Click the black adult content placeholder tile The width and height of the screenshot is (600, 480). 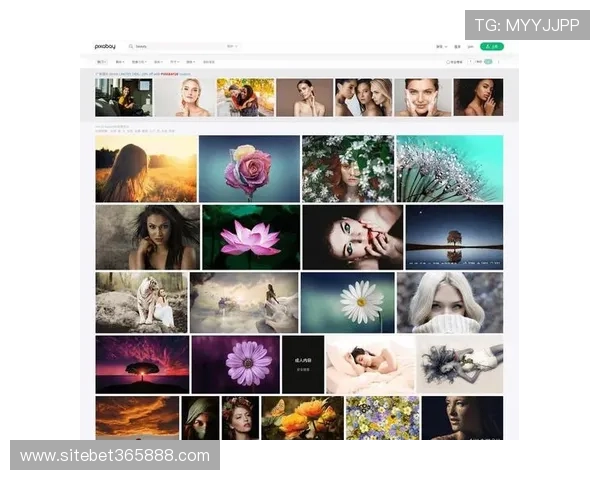[x=303, y=364]
